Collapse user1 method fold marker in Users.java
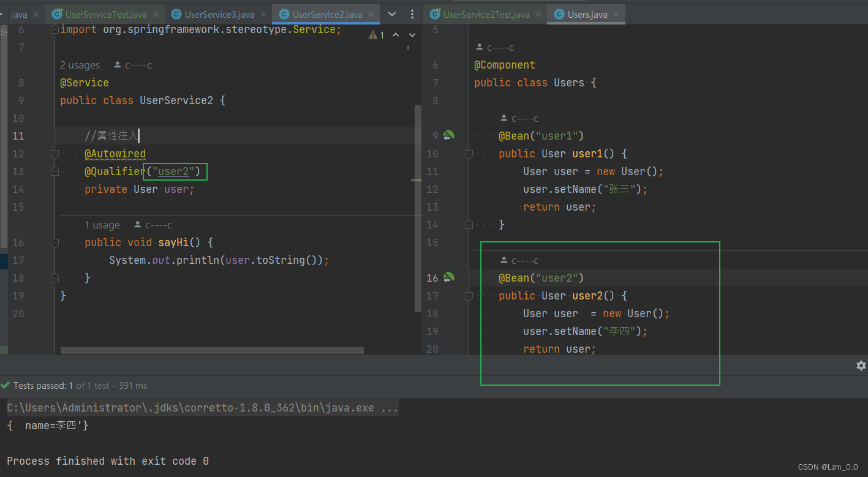 click(x=469, y=154)
